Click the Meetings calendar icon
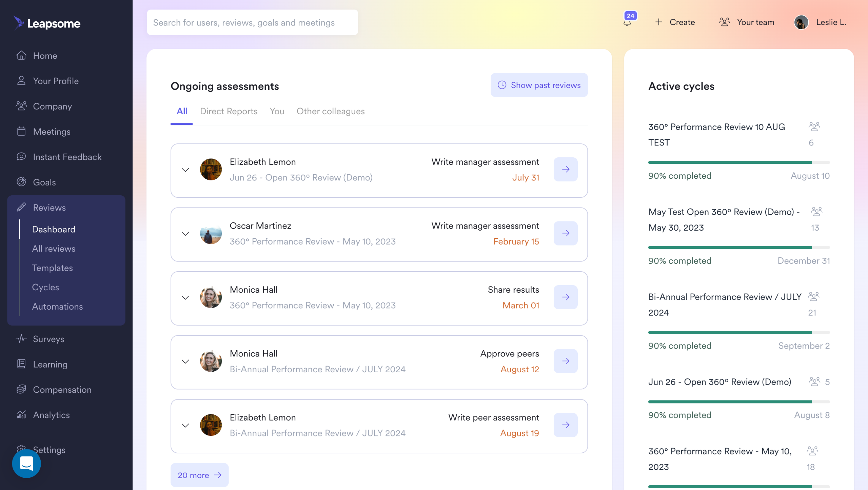The width and height of the screenshot is (868, 490). coord(21,132)
